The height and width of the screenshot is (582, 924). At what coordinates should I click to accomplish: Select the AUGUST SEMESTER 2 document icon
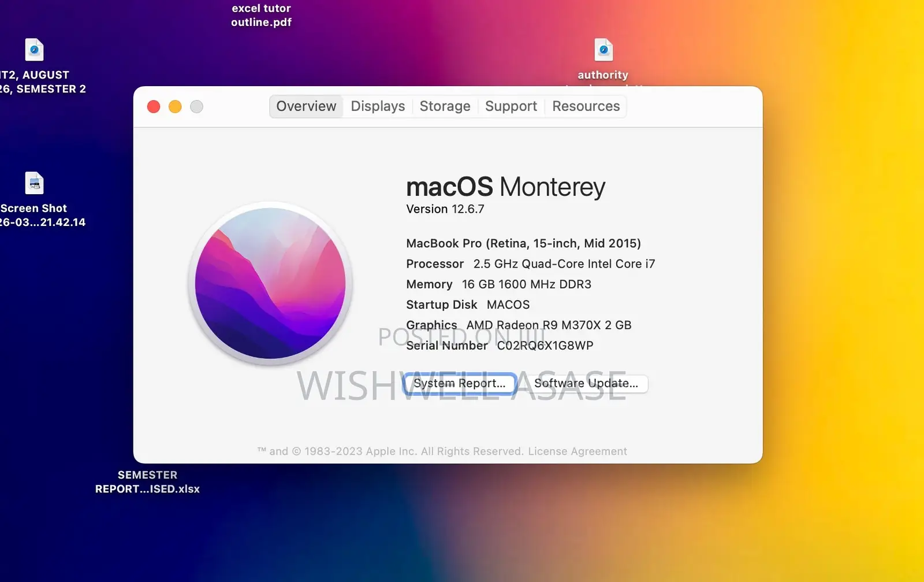click(x=34, y=50)
